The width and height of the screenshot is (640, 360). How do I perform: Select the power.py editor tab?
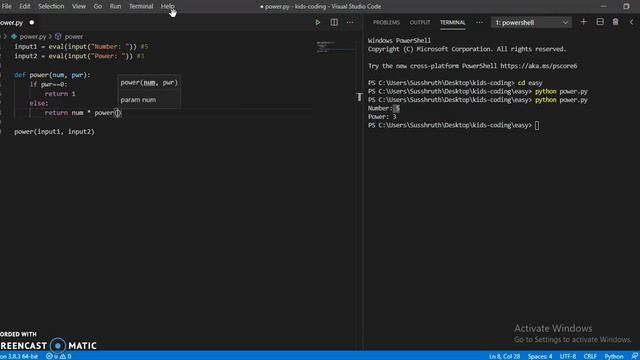coord(12,22)
